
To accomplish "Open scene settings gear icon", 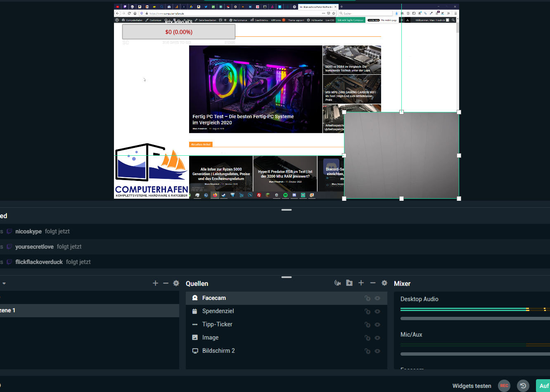I will tap(176, 283).
